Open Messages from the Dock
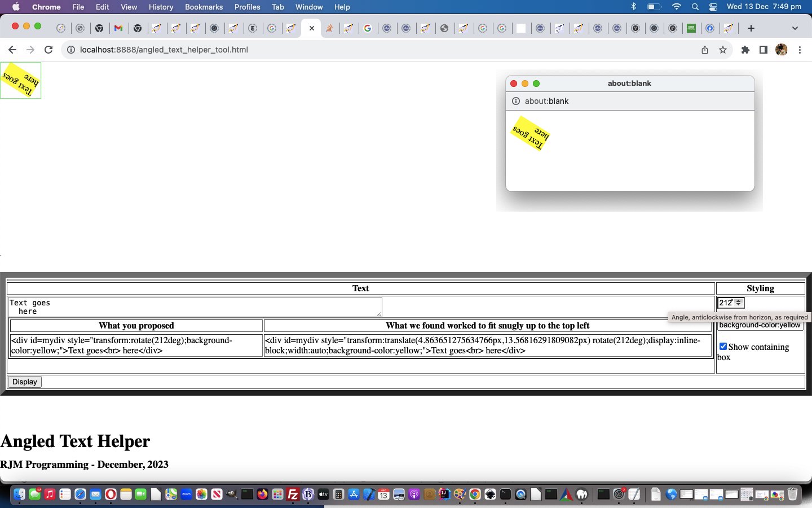The image size is (812, 508). (34, 494)
